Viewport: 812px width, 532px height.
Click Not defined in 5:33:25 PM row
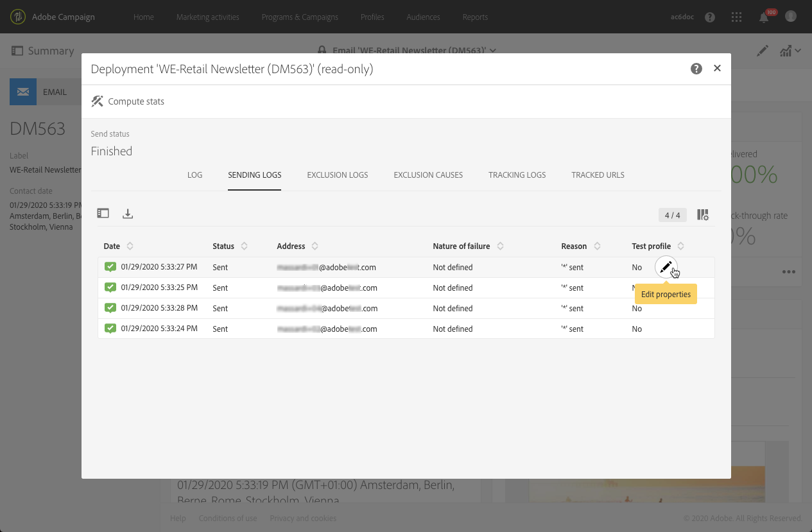tap(453, 287)
